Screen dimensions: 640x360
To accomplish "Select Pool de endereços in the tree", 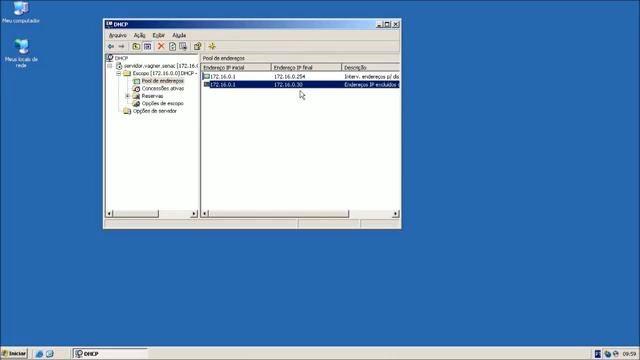I will (162, 81).
